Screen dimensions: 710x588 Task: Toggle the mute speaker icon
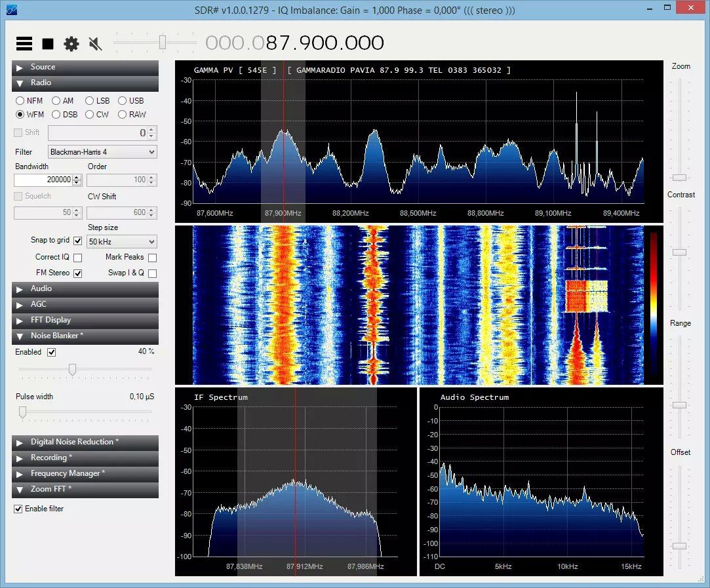tap(95, 44)
